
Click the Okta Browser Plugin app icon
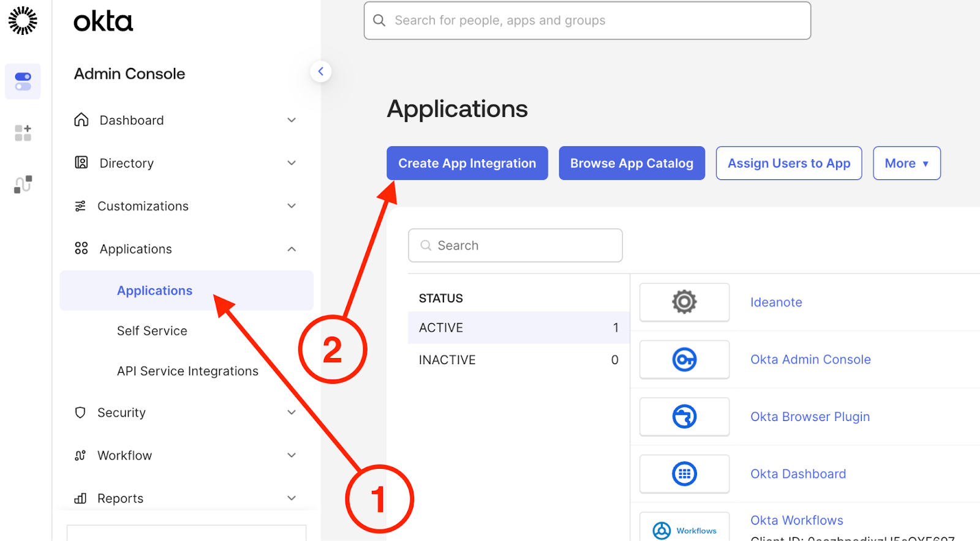click(x=685, y=417)
